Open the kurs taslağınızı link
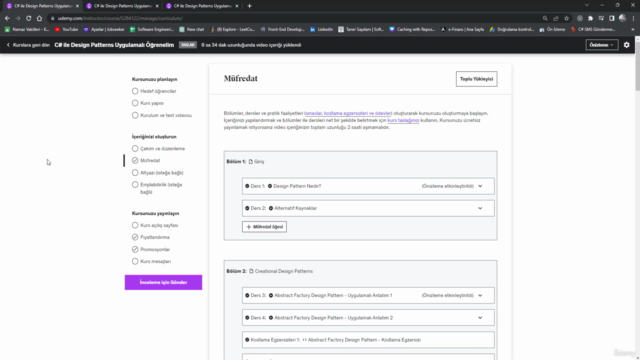The width and height of the screenshot is (640, 360). point(403,120)
